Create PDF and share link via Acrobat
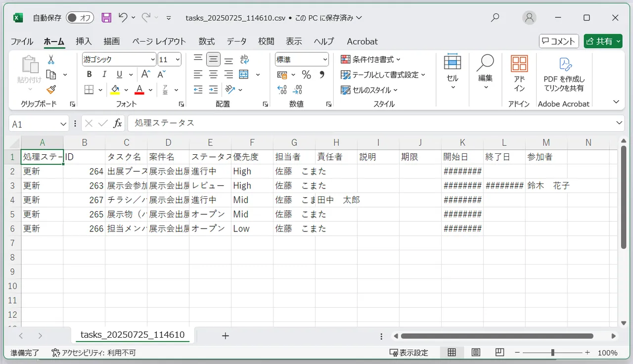This screenshot has width=633, height=364. (564, 74)
